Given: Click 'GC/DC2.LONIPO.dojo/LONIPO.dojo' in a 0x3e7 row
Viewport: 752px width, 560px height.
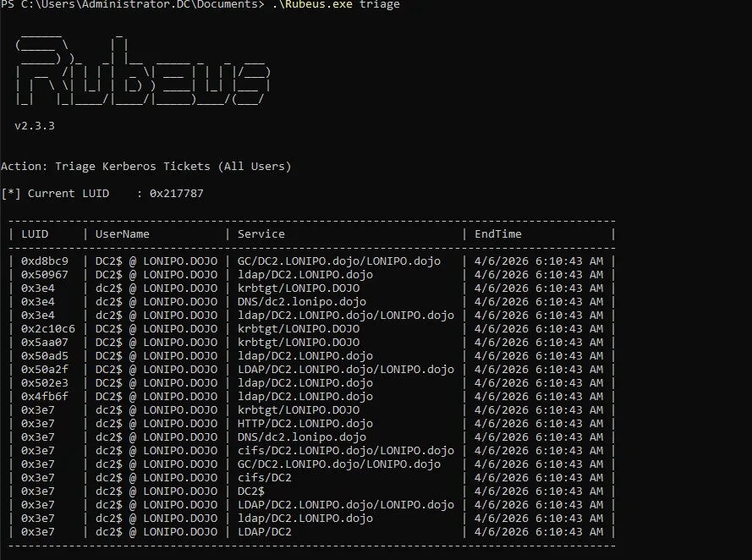Looking at the screenshot, I should coord(339,464).
